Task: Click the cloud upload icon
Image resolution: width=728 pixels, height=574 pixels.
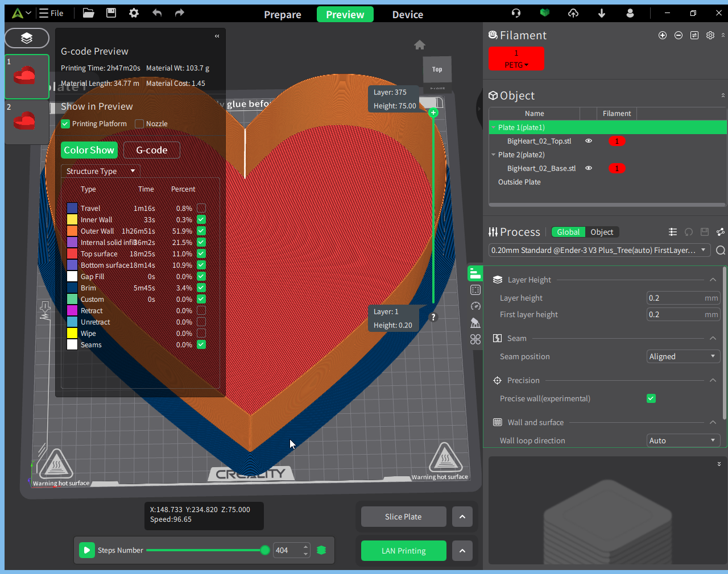Action: (573, 13)
